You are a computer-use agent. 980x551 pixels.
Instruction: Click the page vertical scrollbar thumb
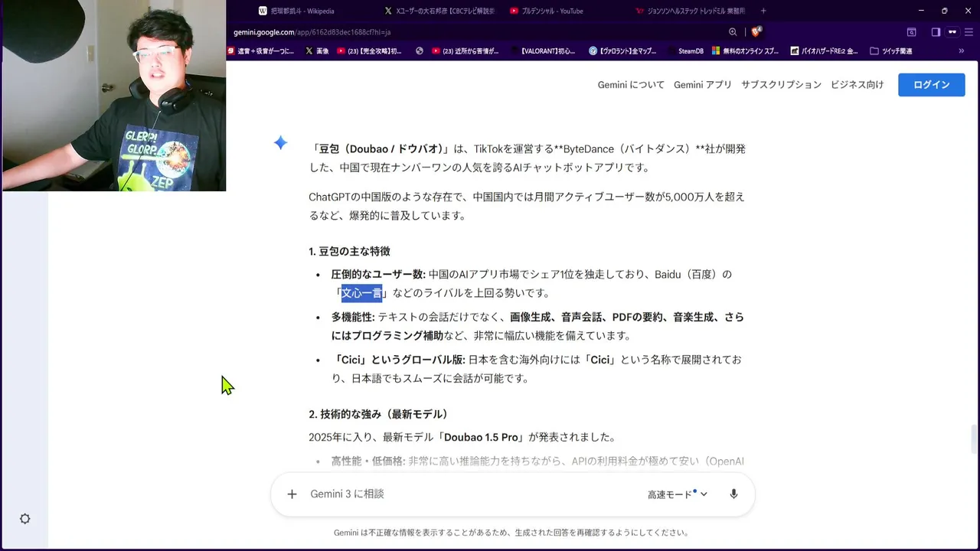[x=974, y=439]
